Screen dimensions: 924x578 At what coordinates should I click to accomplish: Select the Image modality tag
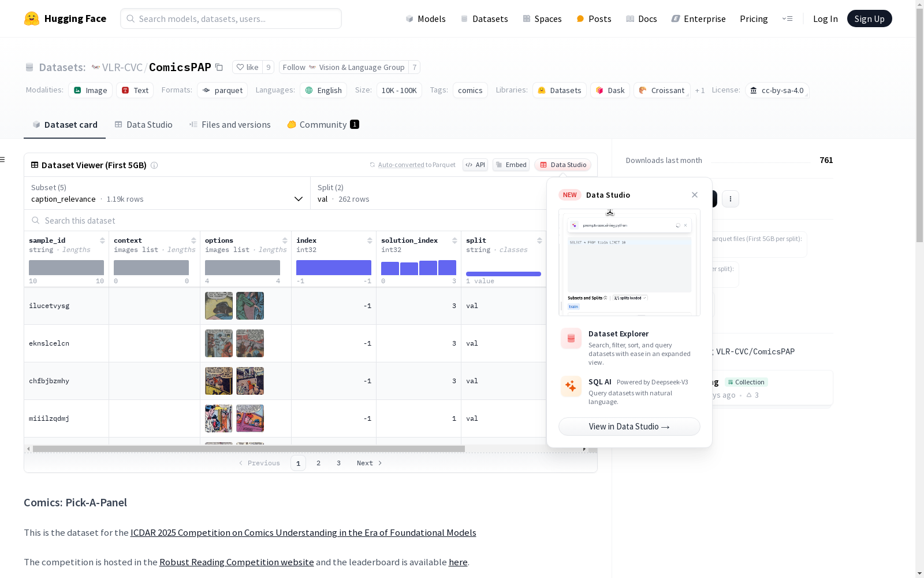tap(91, 90)
